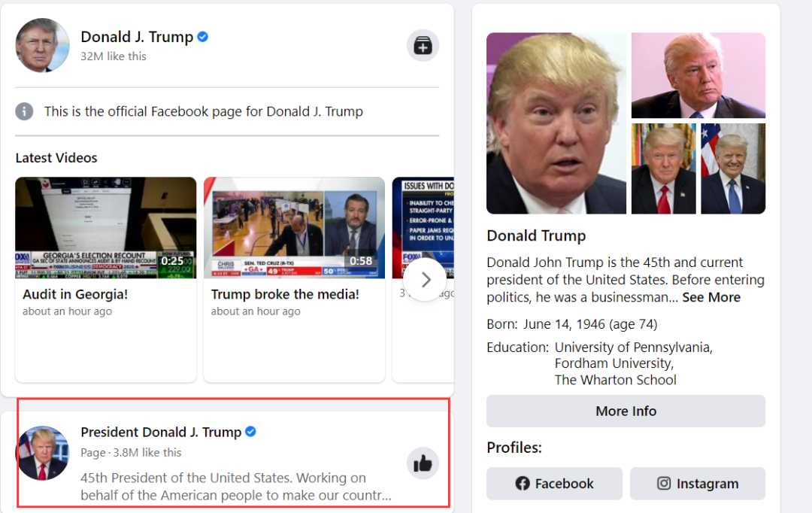Screen dimensions: 812x513
Task: Open the large close-up photo in info panel
Action: coord(556,123)
